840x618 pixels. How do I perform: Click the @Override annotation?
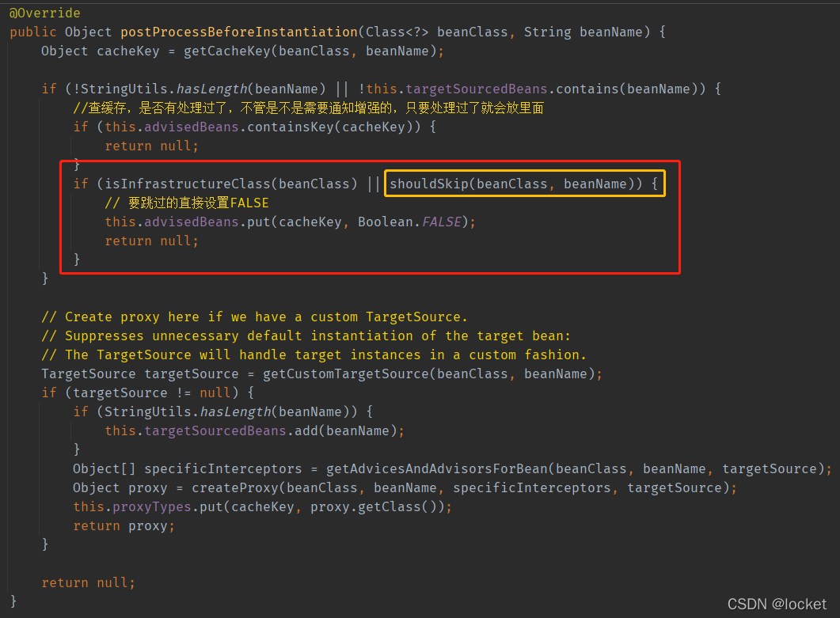[x=45, y=13]
